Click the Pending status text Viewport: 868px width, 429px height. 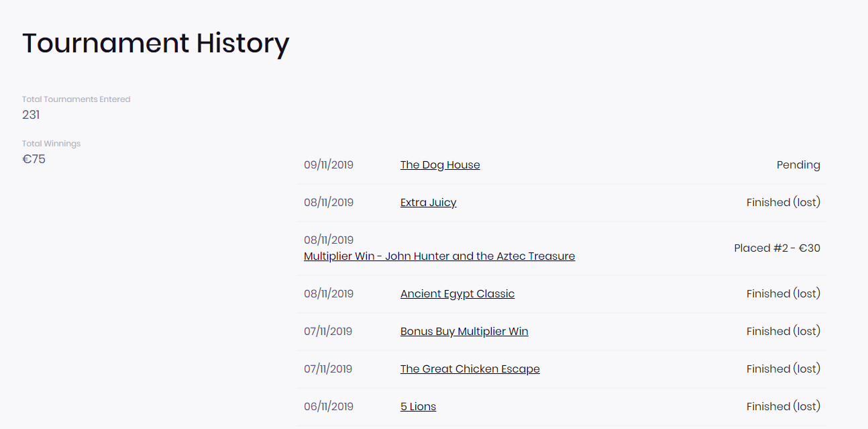click(798, 165)
